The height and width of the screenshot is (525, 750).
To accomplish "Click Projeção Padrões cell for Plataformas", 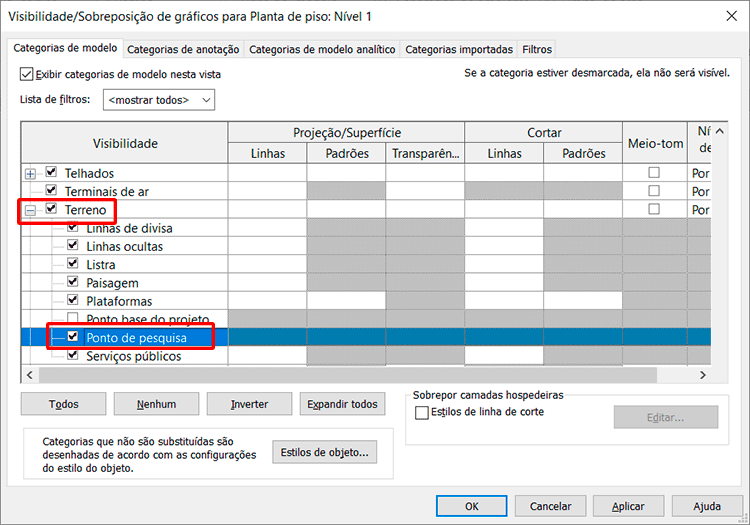I will (346, 301).
